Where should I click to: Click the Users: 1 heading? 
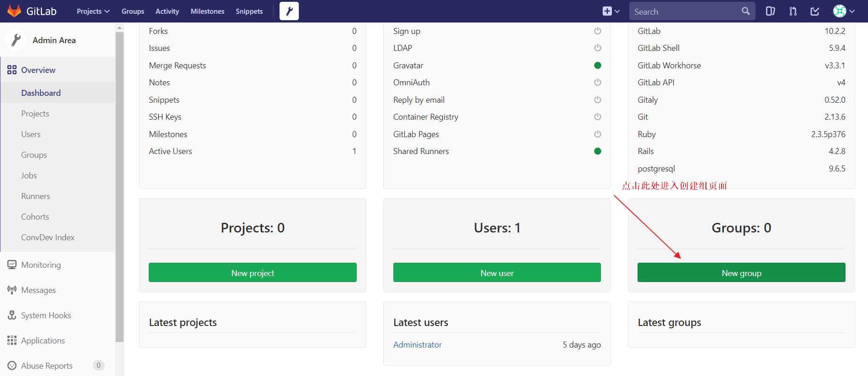(x=497, y=227)
